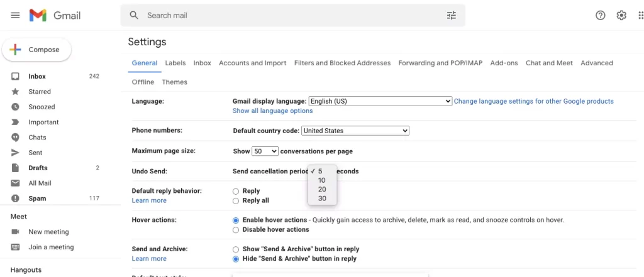Screen dimensions: 644x277
Task: Show search options filter icon
Action: (452, 16)
